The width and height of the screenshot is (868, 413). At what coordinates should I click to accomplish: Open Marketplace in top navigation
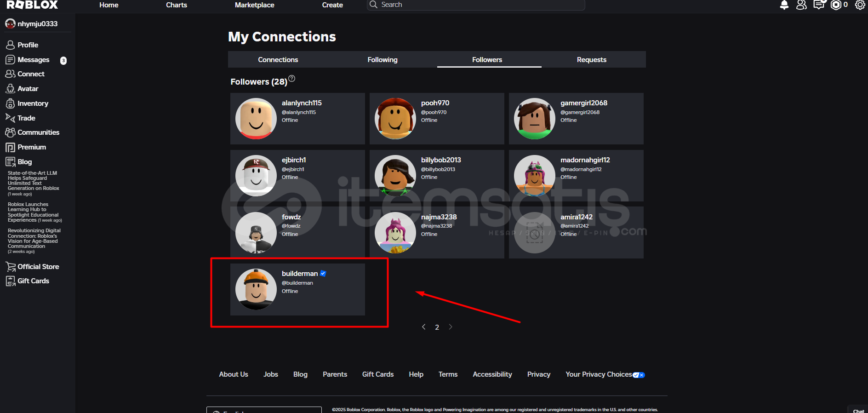254,5
